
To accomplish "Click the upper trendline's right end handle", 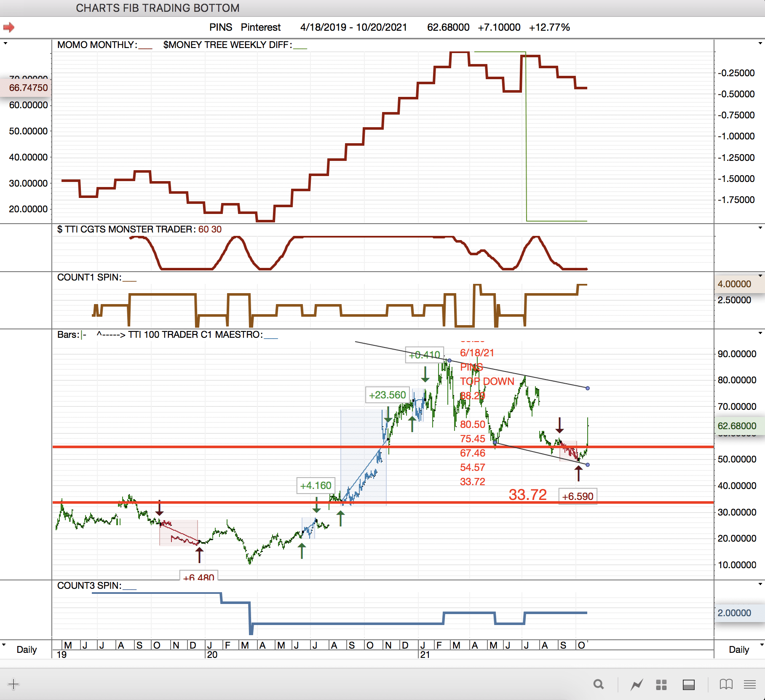I will click(x=588, y=388).
